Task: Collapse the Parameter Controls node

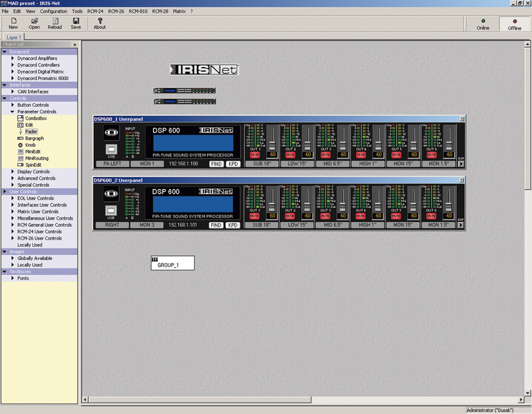Action: coord(13,111)
